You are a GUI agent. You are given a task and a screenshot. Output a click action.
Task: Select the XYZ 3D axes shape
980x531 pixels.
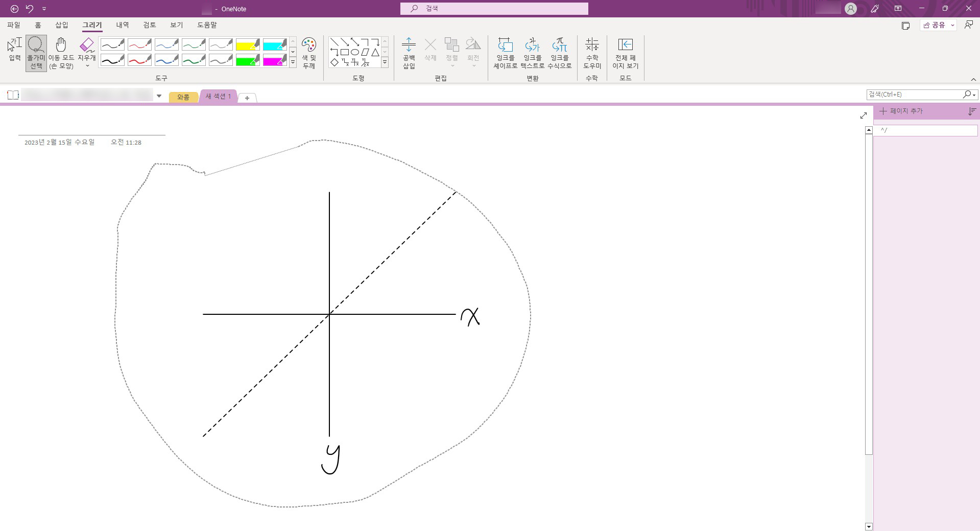point(365,62)
